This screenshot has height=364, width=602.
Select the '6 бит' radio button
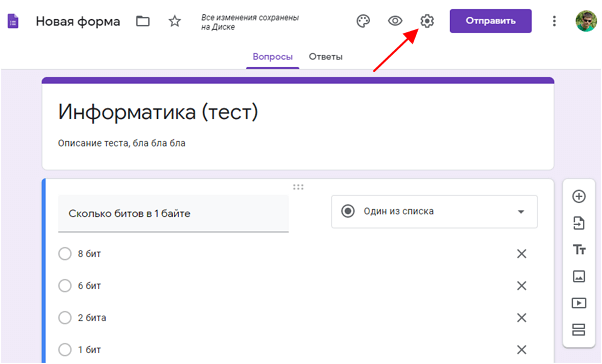coord(65,286)
